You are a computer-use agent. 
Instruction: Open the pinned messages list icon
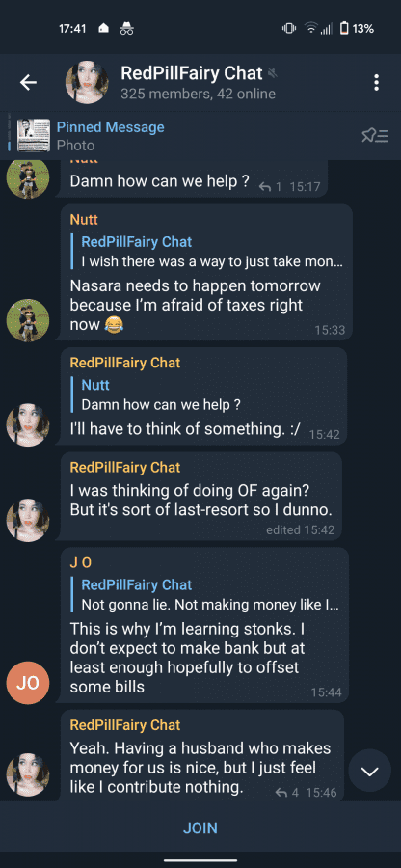coord(374,136)
